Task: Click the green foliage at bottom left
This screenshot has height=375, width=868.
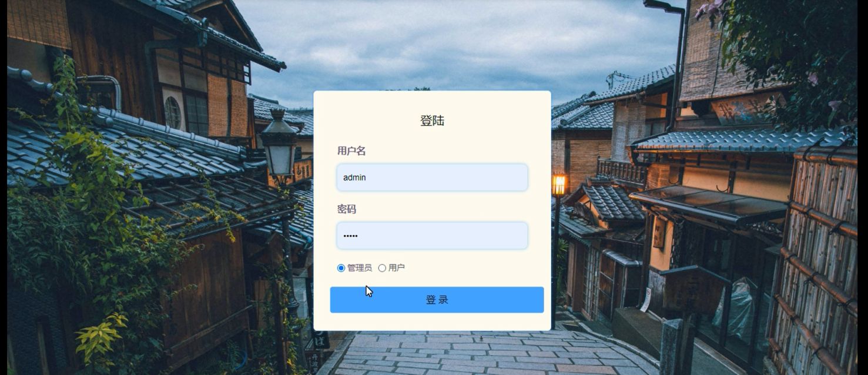Action: pos(100,338)
